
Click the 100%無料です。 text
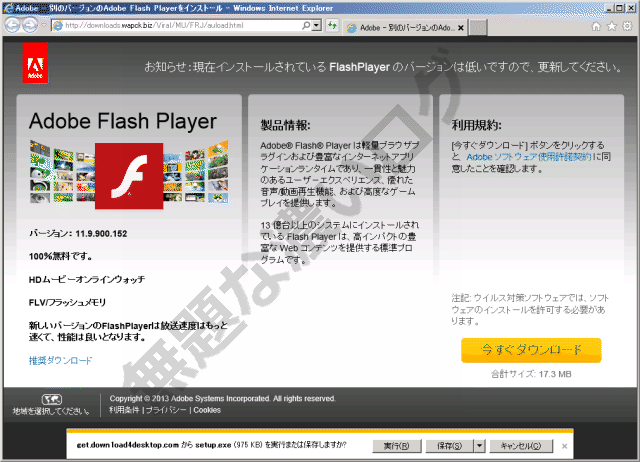tap(60, 256)
